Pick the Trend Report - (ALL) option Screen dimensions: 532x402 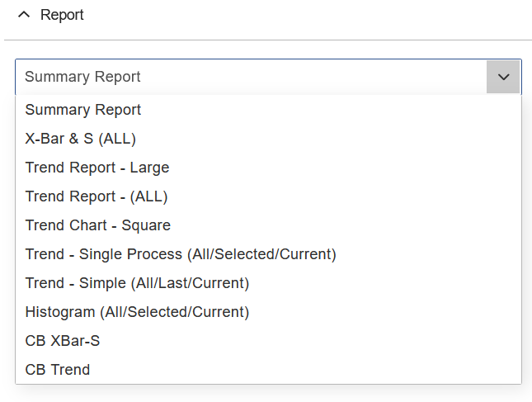(x=97, y=196)
